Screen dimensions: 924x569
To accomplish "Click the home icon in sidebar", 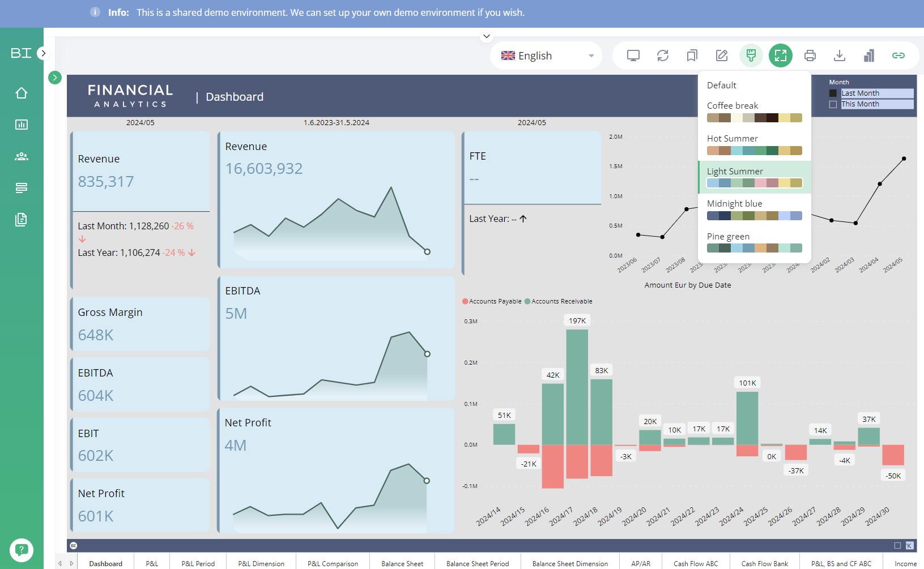I will pyautogui.click(x=22, y=93).
